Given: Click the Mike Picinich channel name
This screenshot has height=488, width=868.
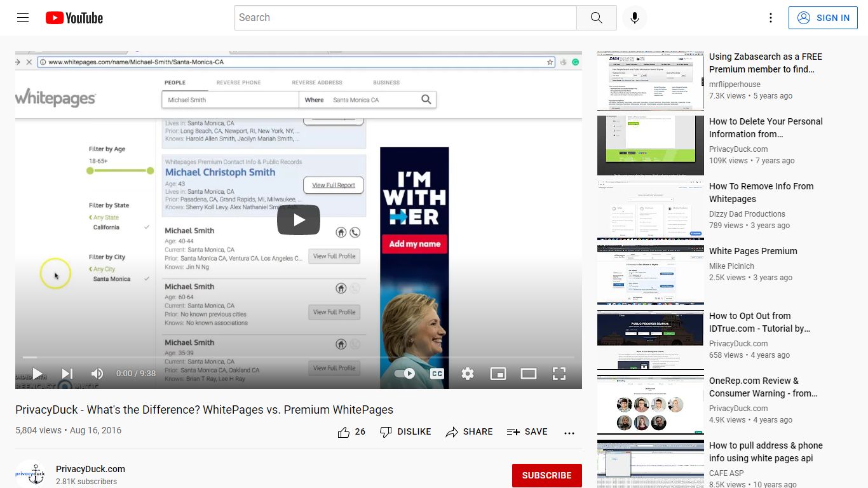Looking at the screenshot, I should point(731,266).
